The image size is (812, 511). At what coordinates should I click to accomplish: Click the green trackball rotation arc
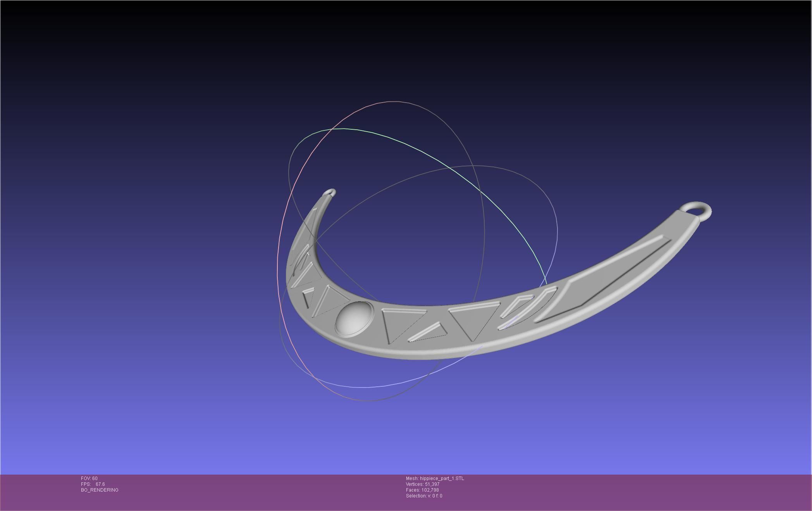(426, 154)
